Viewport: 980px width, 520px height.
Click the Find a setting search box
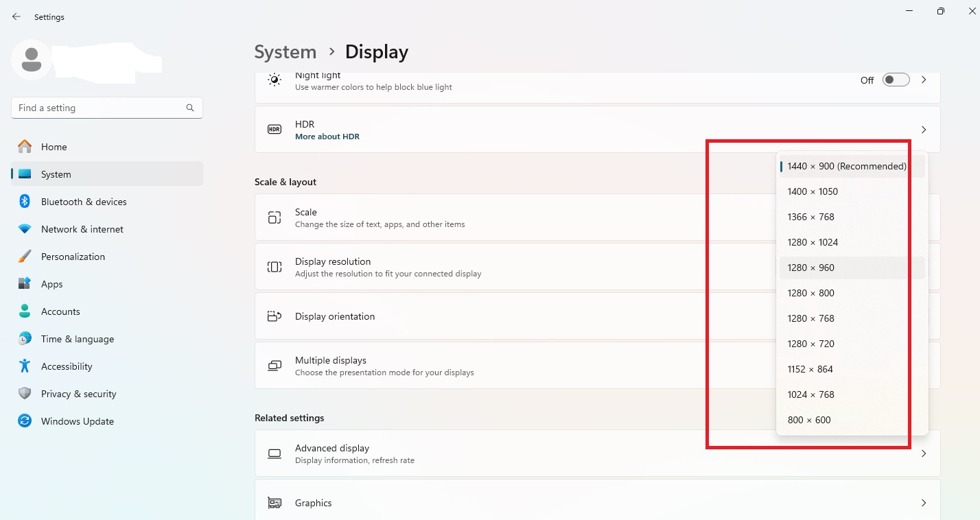(x=107, y=108)
